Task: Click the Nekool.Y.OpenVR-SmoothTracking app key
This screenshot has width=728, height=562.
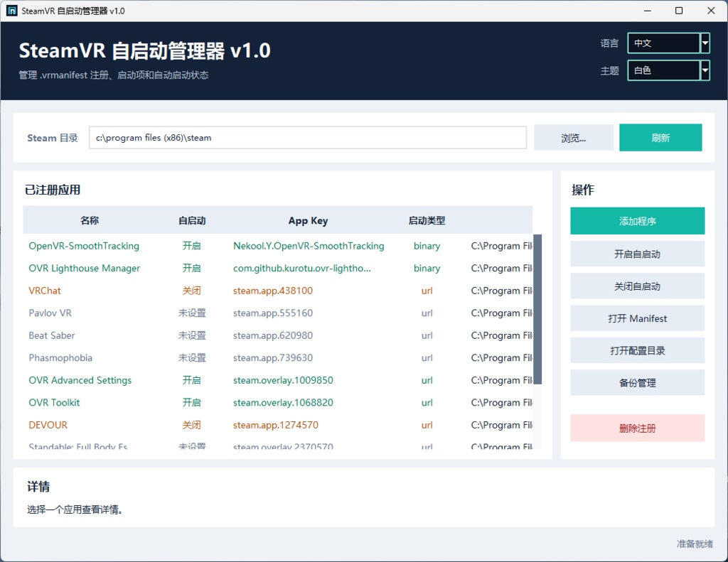Action: [x=309, y=246]
